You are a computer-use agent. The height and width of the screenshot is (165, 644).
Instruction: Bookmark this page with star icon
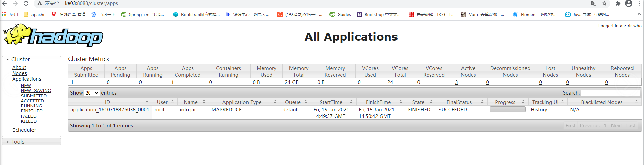[x=604, y=3]
